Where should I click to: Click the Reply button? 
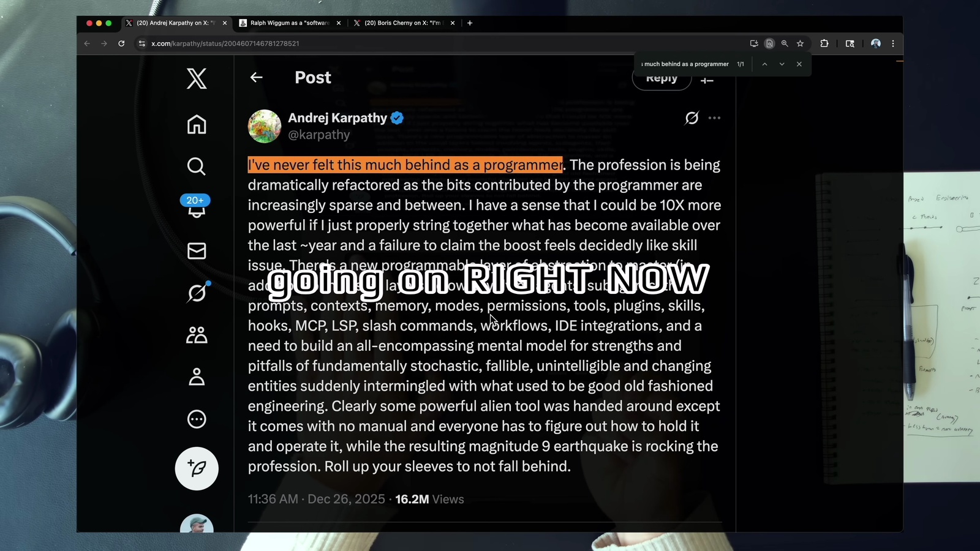(661, 78)
